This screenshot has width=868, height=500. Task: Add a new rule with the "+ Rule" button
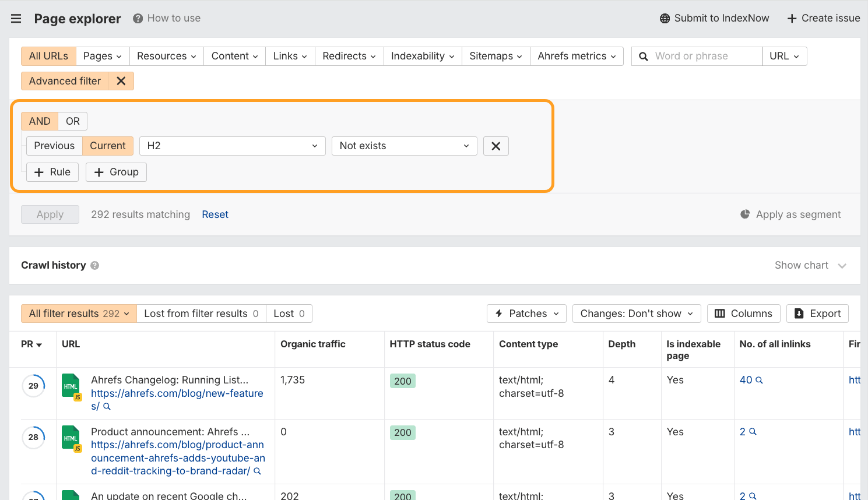pyautogui.click(x=52, y=172)
